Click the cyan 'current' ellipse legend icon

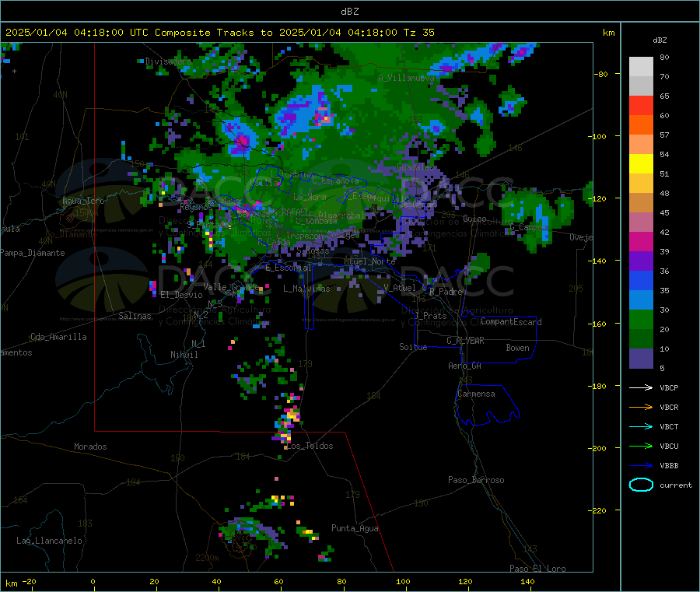point(641,485)
